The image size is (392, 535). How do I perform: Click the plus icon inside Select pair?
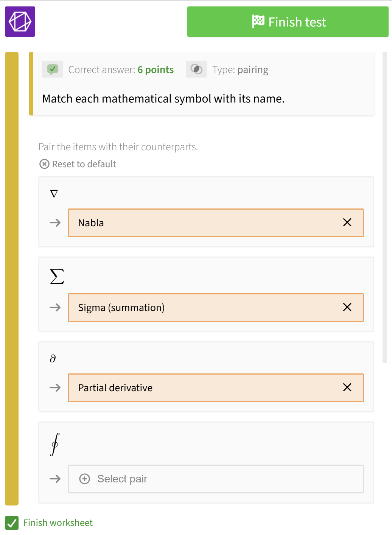tap(84, 479)
